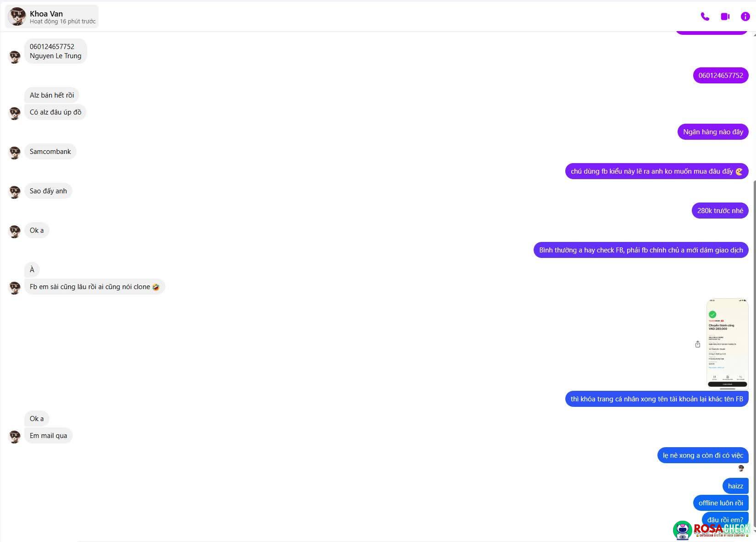Start a voice call with Khoa Van
The image size is (756, 542).
[x=705, y=16]
